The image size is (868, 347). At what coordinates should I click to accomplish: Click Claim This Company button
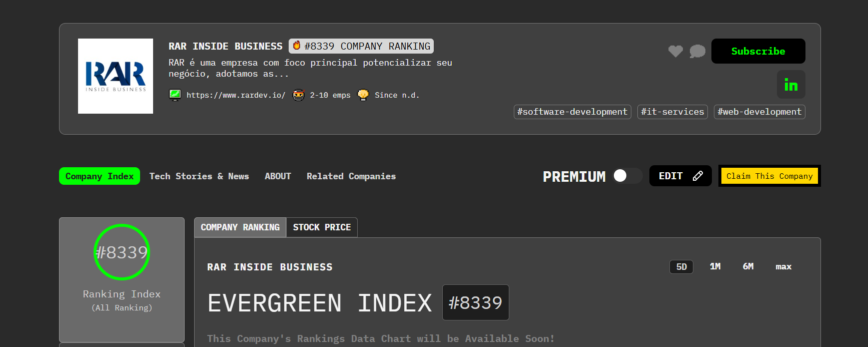point(769,176)
